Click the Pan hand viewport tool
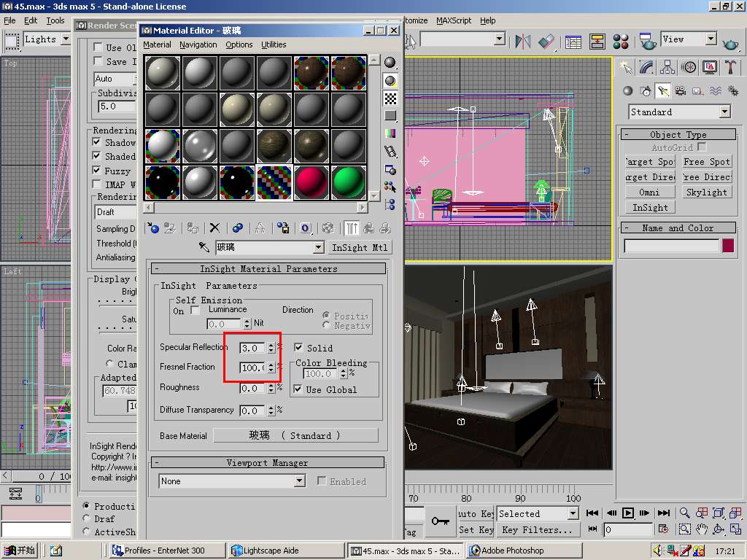 702,529
